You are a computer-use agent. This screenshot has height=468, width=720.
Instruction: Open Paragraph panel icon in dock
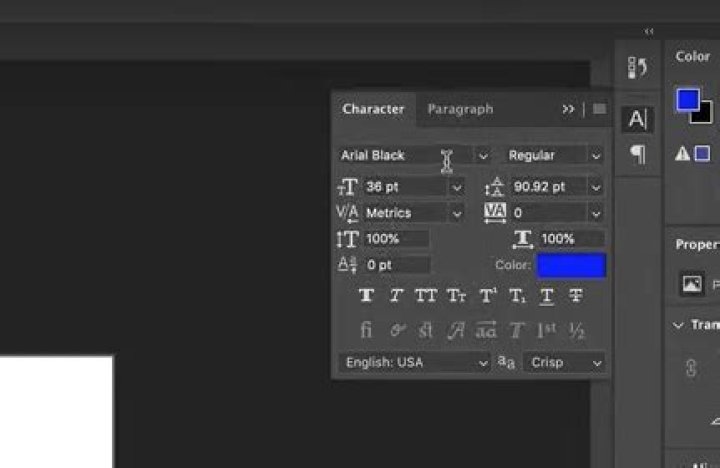pos(638,154)
